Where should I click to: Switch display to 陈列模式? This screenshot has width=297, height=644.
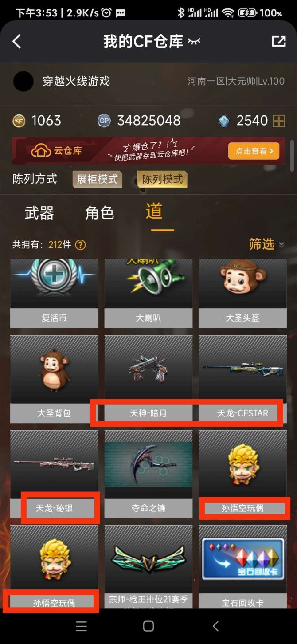click(162, 179)
